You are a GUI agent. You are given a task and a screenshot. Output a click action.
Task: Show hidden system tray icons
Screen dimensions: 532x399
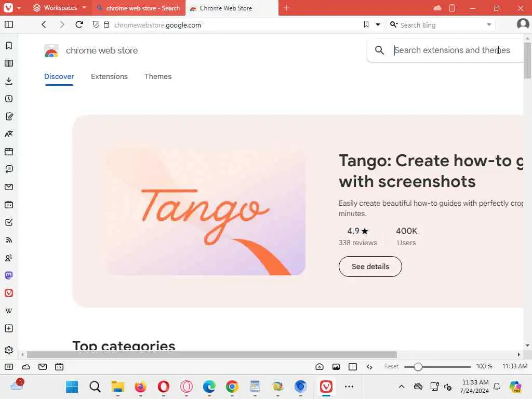(402, 387)
